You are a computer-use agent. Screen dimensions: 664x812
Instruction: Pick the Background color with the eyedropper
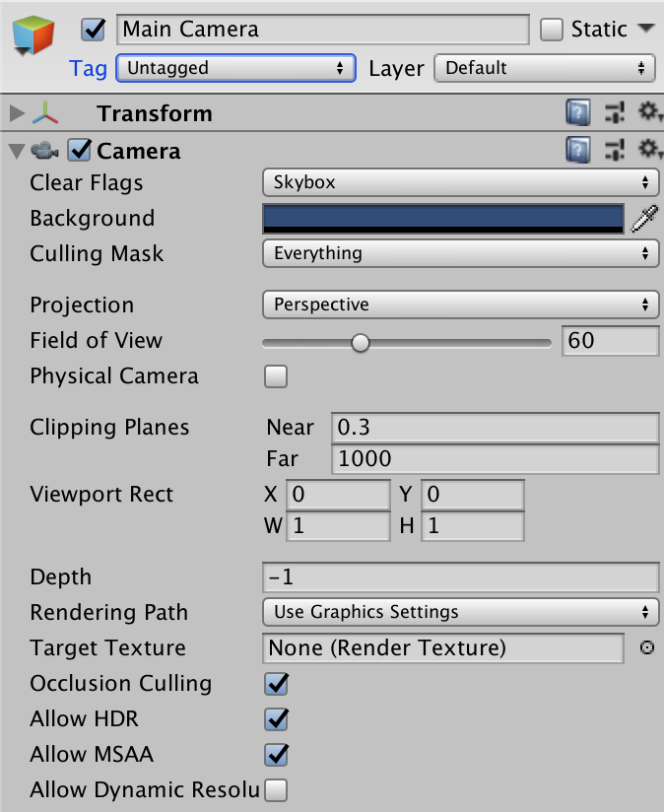click(x=645, y=218)
